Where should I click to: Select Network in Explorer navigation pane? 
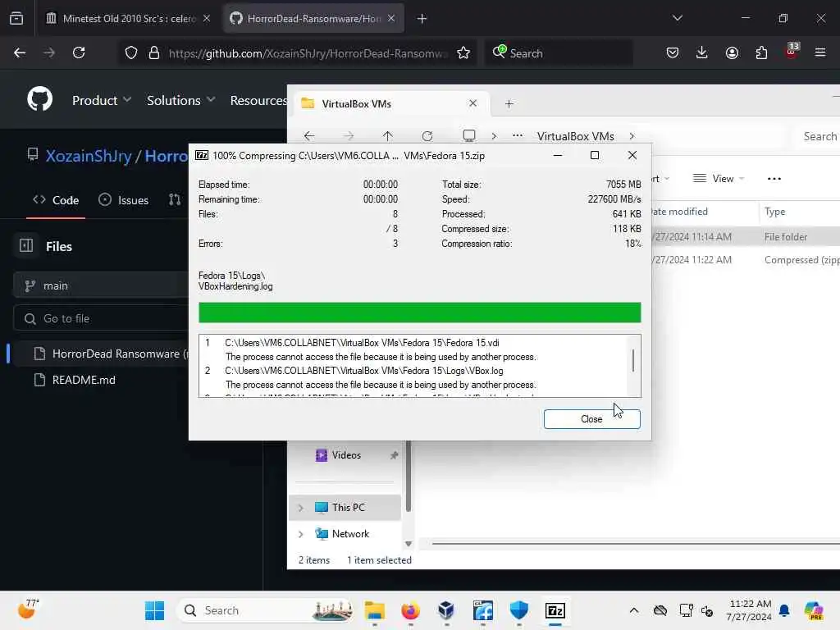pos(349,533)
